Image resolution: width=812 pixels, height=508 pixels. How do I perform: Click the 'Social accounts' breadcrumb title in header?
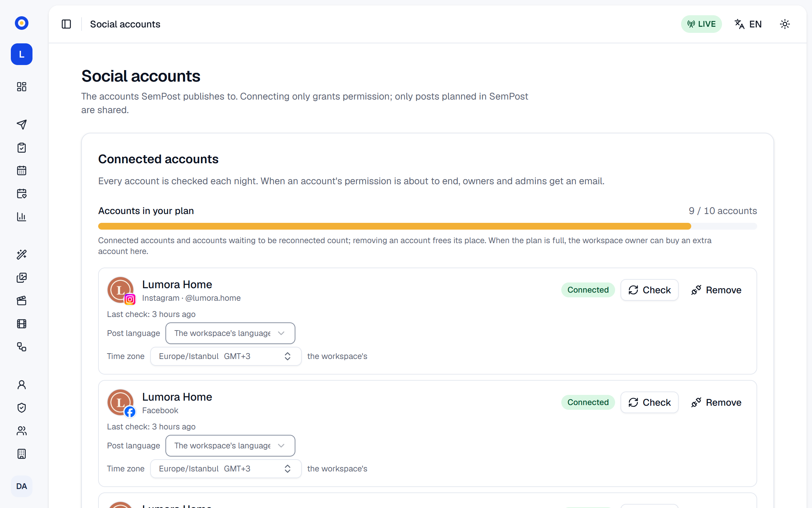(125, 24)
